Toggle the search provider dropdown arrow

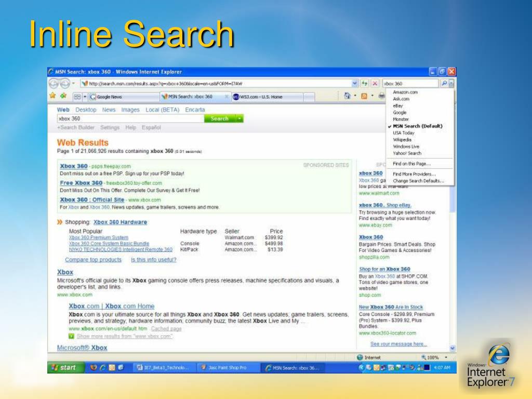click(451, 84)
